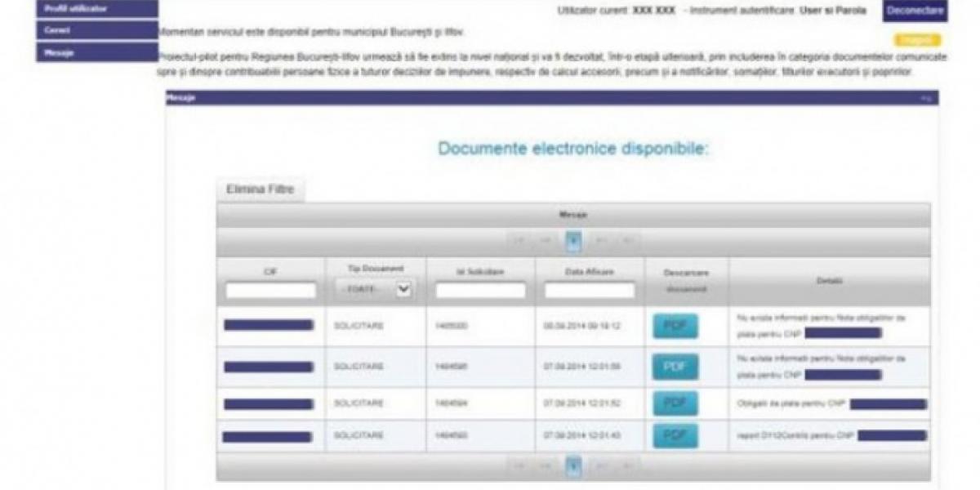Click the Elimina Filtre tab button

point(260,189)
